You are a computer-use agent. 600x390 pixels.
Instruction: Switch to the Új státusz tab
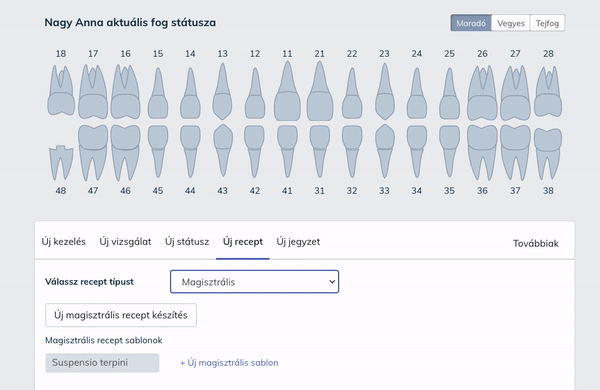(187, 242)
